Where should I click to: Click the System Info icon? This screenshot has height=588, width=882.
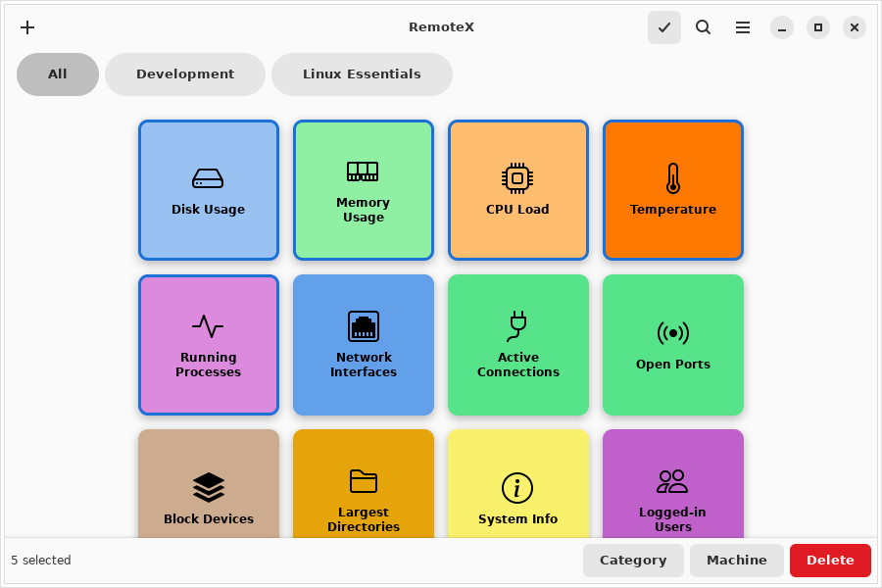coord(517,487)
